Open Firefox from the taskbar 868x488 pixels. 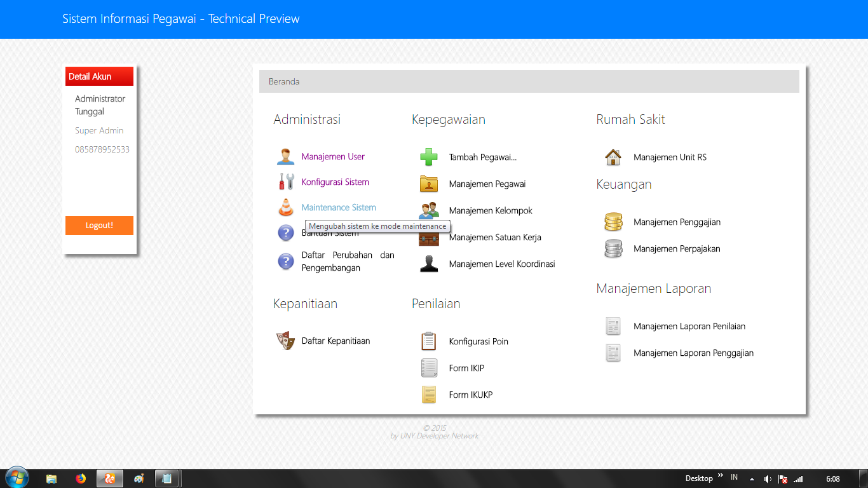[81, 478]
